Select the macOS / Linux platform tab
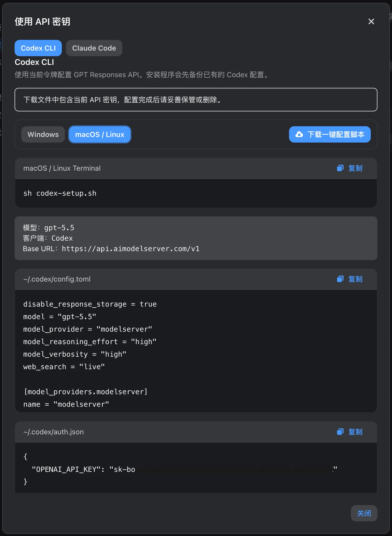Image resolution: width=392 pixels, height=536 pixels. coord(100,134)
